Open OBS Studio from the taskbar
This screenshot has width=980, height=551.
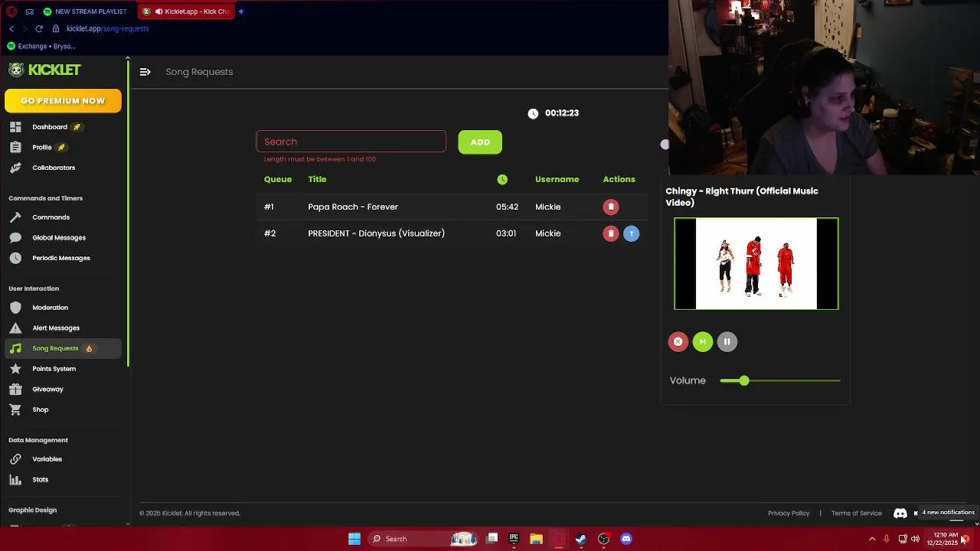(x=603, y=539)
